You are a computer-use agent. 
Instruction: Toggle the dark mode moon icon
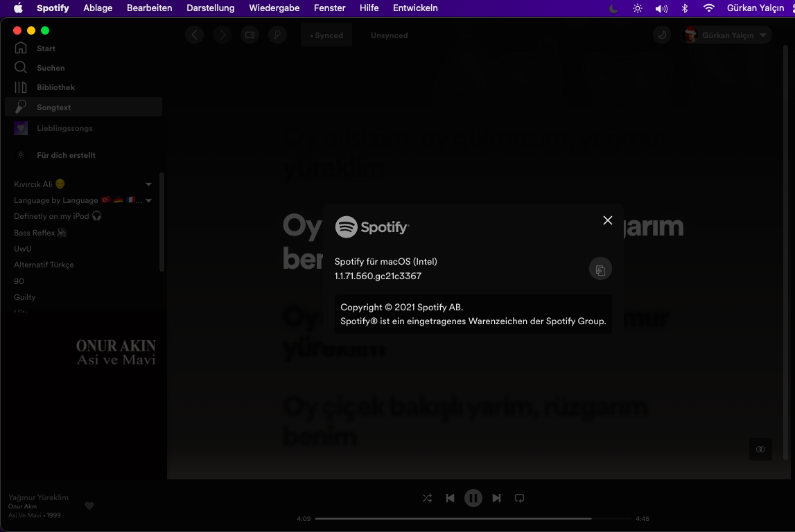click(613, 8)
